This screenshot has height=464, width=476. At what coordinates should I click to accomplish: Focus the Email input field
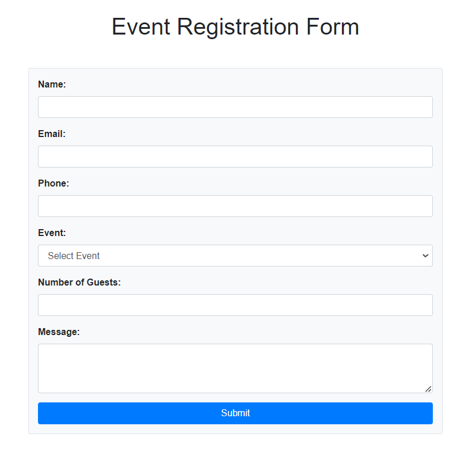pyautogui.click(x=235, y=157)
